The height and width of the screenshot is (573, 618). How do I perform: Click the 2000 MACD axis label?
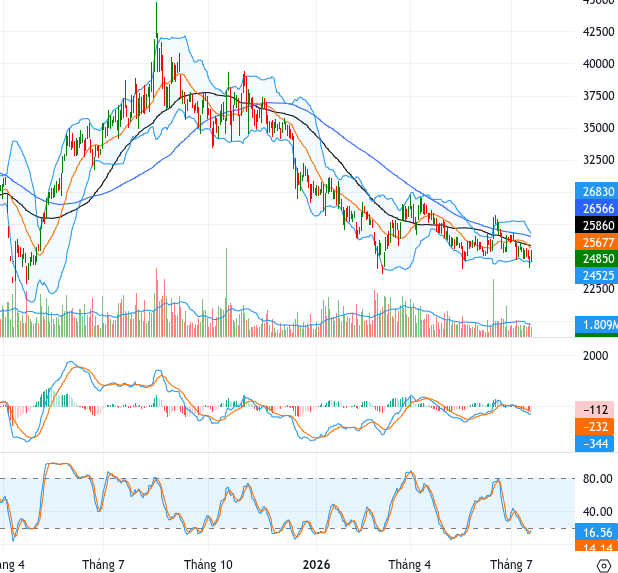point(596,356)
